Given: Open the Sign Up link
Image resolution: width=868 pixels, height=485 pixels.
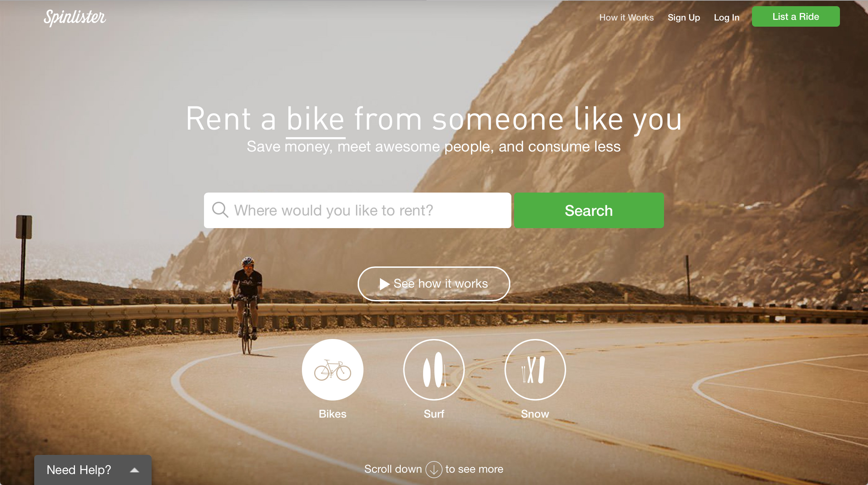Looking at the screenshot, I should click(684, 17).
